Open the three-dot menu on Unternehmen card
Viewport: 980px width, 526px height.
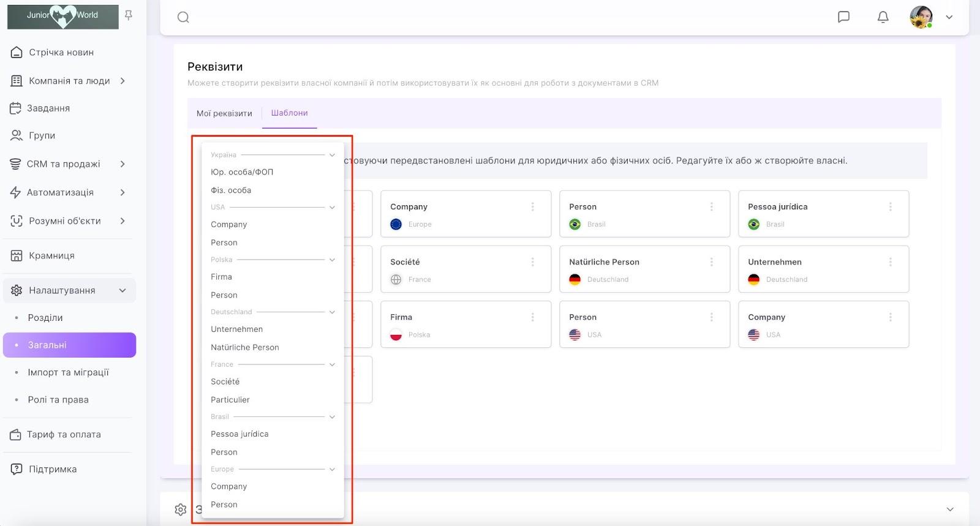891,262
